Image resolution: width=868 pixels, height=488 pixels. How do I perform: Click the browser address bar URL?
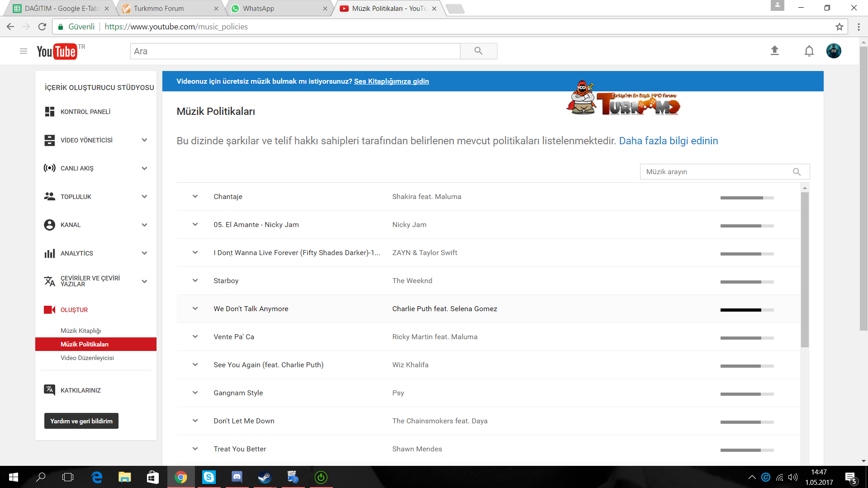pyautogui.click(x=176, y=27)
